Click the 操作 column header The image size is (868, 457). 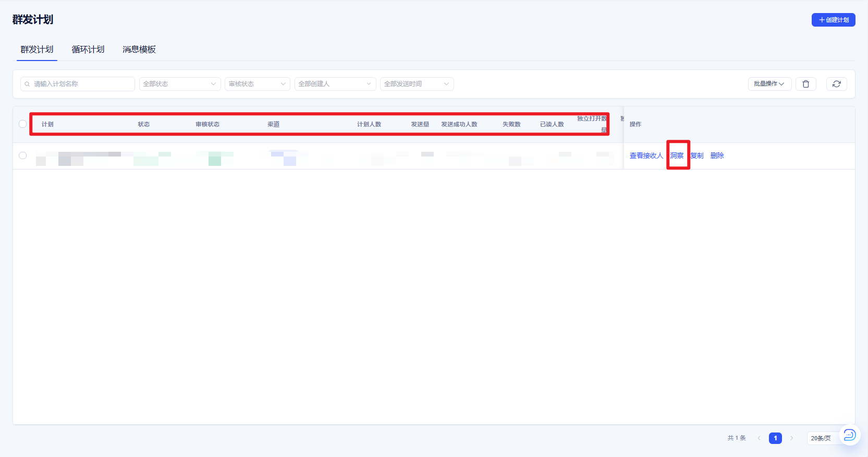pos(635,124)
